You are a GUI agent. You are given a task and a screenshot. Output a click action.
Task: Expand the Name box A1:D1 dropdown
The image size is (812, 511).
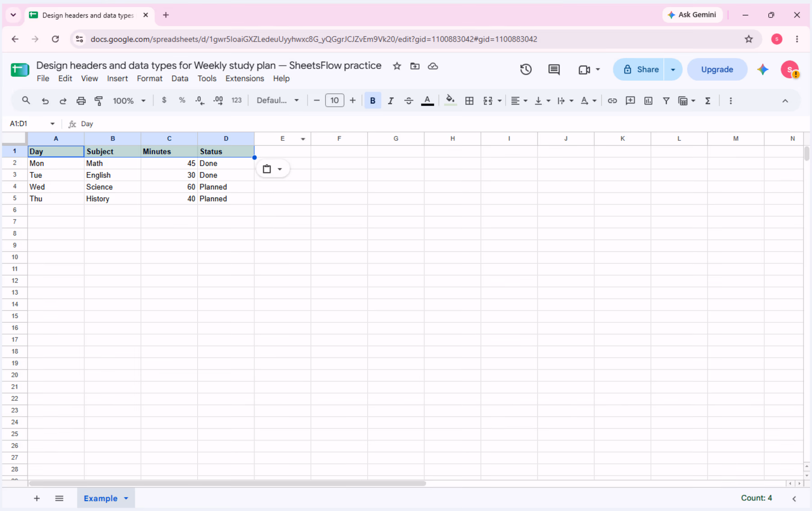tap(52, 124)
